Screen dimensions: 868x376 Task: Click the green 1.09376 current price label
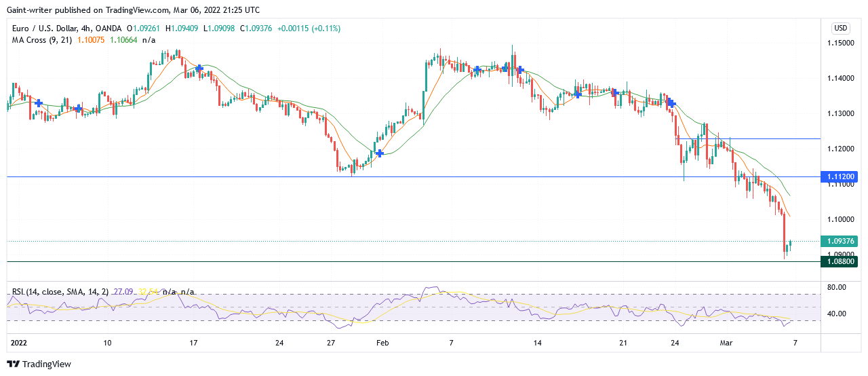pyautogui.click(x=841, y=241)
